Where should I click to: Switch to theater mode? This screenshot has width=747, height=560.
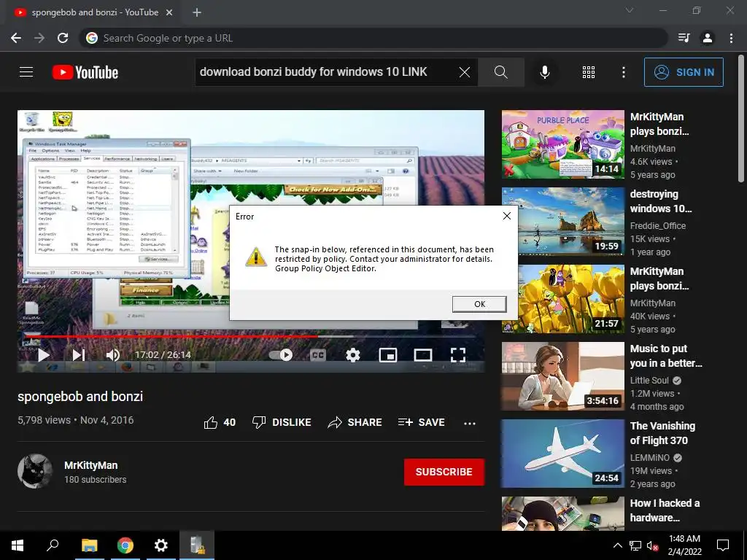click(423, 355)
